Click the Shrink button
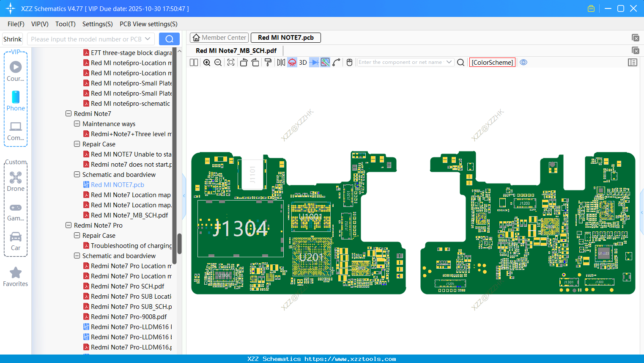Viewport: 644px width, 363px height. (13, 39)
